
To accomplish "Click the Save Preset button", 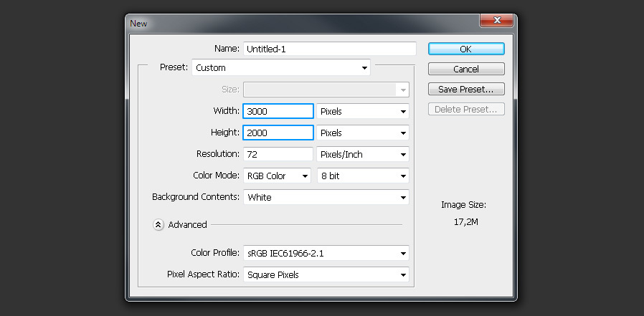I will 466,89.
